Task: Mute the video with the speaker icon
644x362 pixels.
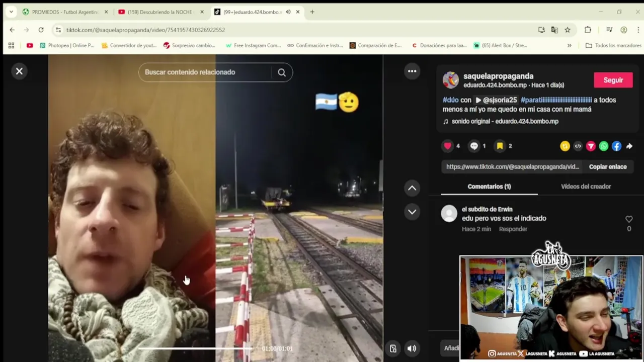Action: coord(412,348)
